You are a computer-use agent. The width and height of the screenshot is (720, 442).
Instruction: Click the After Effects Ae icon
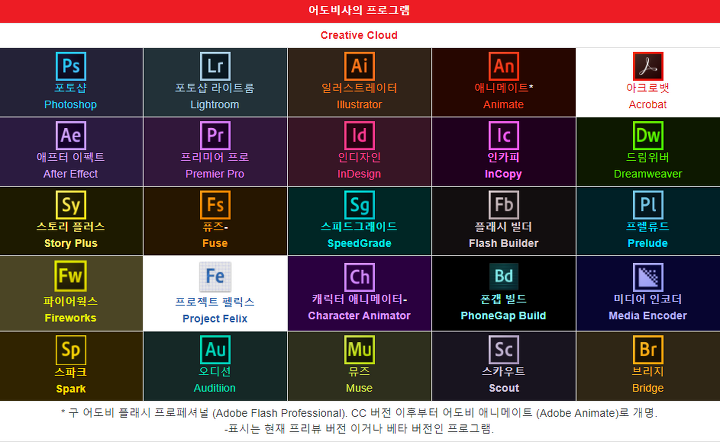(x=71, y=135)
